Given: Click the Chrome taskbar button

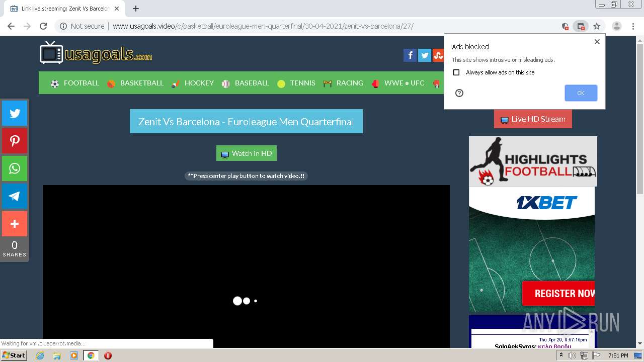Looking at the screenshot, I should click(91, 355).
